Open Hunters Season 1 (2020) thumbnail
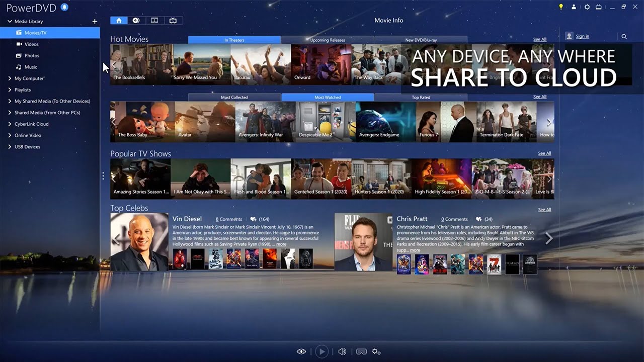 (381, 179)
